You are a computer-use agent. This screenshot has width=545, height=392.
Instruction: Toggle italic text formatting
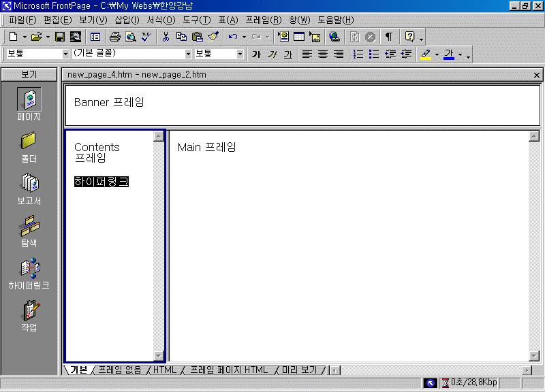[x=272, y=54]
